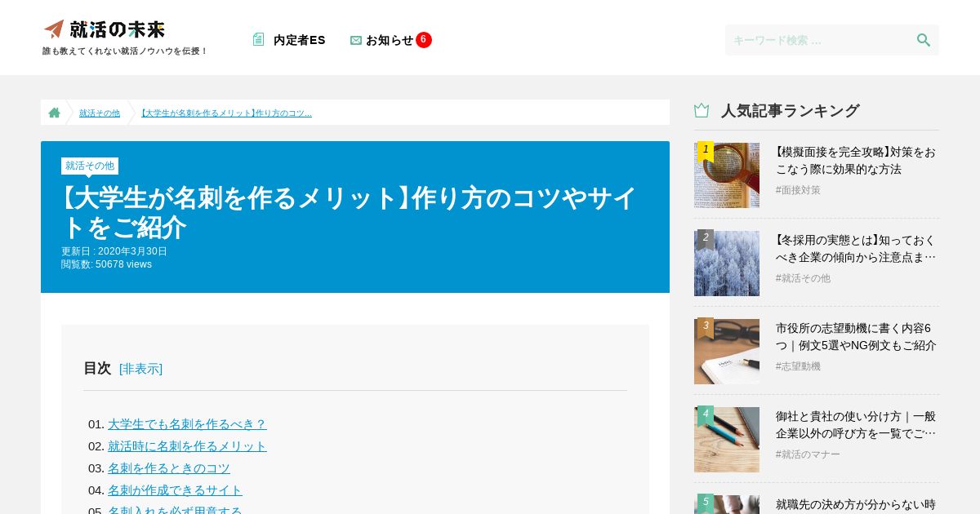Click the 目次 heading

97,369
